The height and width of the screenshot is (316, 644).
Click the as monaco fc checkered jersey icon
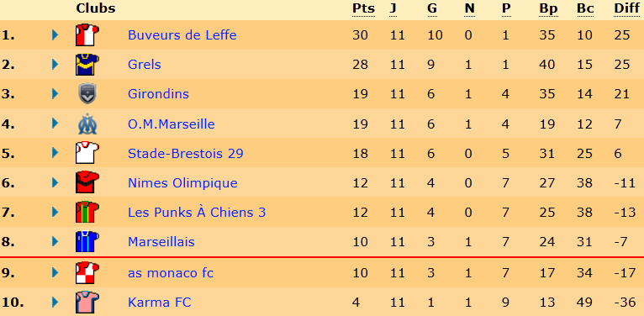click(x=87, y=273)
